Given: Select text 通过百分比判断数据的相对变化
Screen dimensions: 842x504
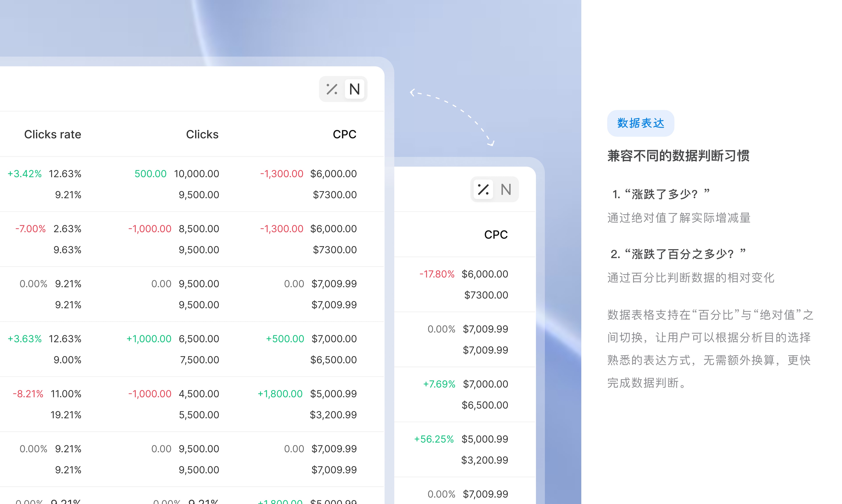Looking at the screenshot, I should click(x=691, y=277).
